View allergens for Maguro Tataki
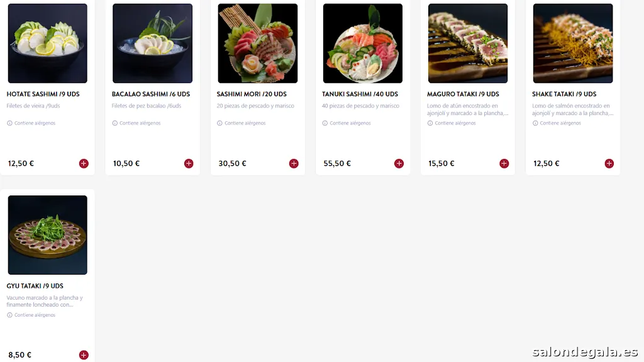 point(452,123)
